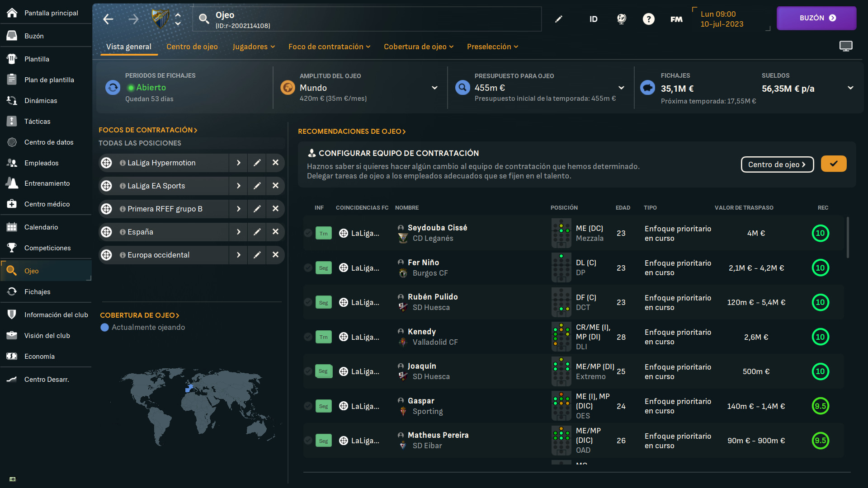Toggle the checkbox for Seydouba Cissé row
Image resolution: width=868 pixels, height=488 pixels.
pyautogui.click(x=308, y=233)
